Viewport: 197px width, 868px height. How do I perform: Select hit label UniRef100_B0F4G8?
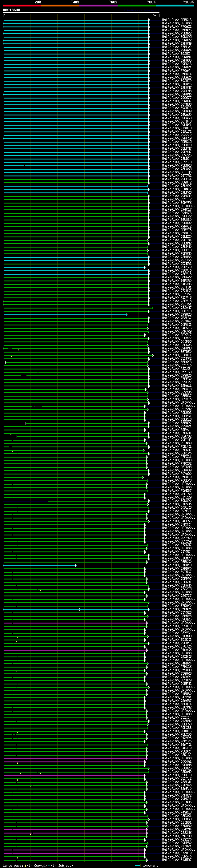(x=176, y=118)
